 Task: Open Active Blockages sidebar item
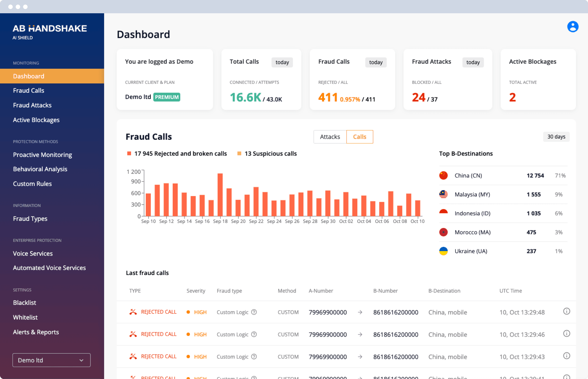tap(36, 120)
